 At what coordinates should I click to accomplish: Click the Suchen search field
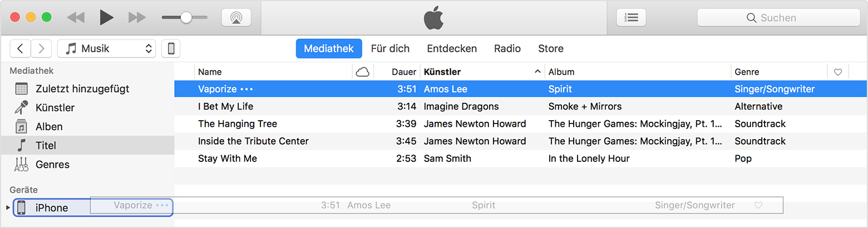click(778, 18)
